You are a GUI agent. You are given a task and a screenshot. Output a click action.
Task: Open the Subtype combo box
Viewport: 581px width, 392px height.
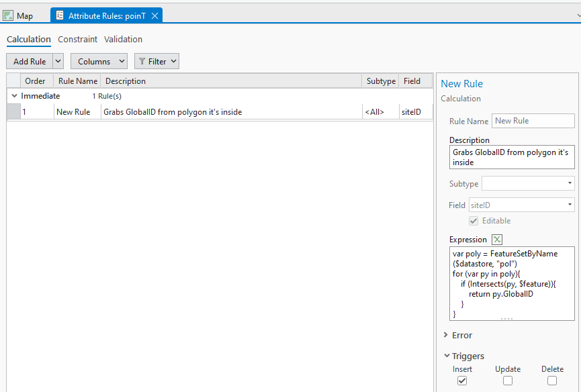pyautogui.click(x=528, y=183)
